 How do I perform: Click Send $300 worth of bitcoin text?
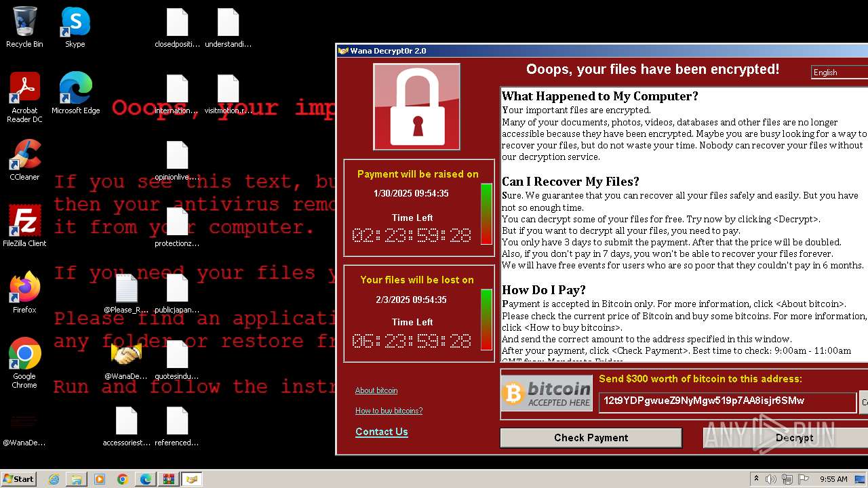point(701,379)
